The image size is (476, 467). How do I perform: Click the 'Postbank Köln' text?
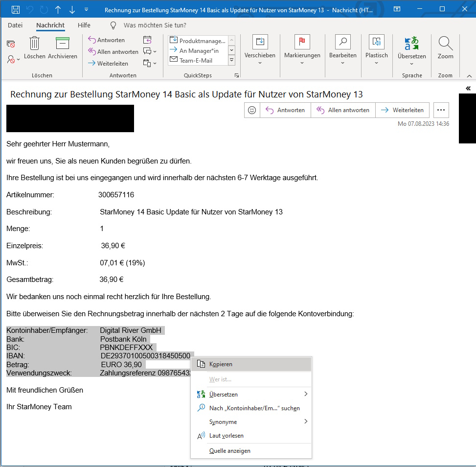123,339
